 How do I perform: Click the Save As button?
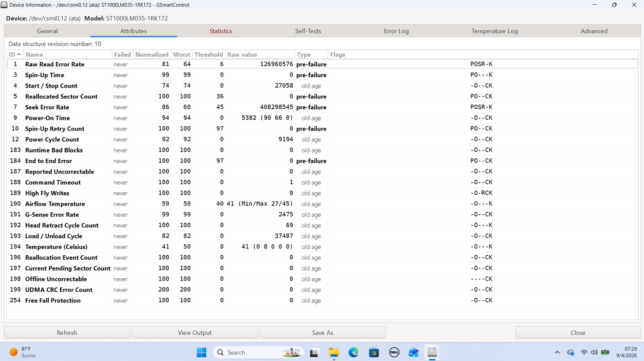click(x=322, y=332)
